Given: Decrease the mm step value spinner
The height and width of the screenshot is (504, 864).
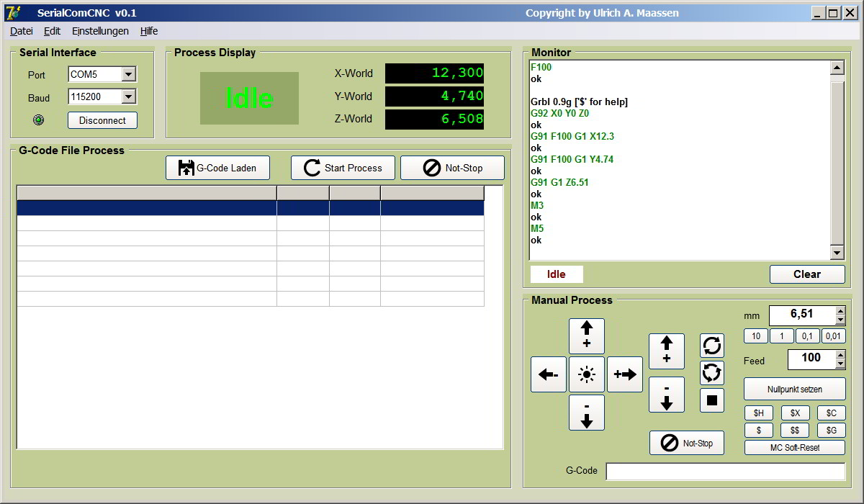Looking at the screenshot, I should click(x=840, y=320).
